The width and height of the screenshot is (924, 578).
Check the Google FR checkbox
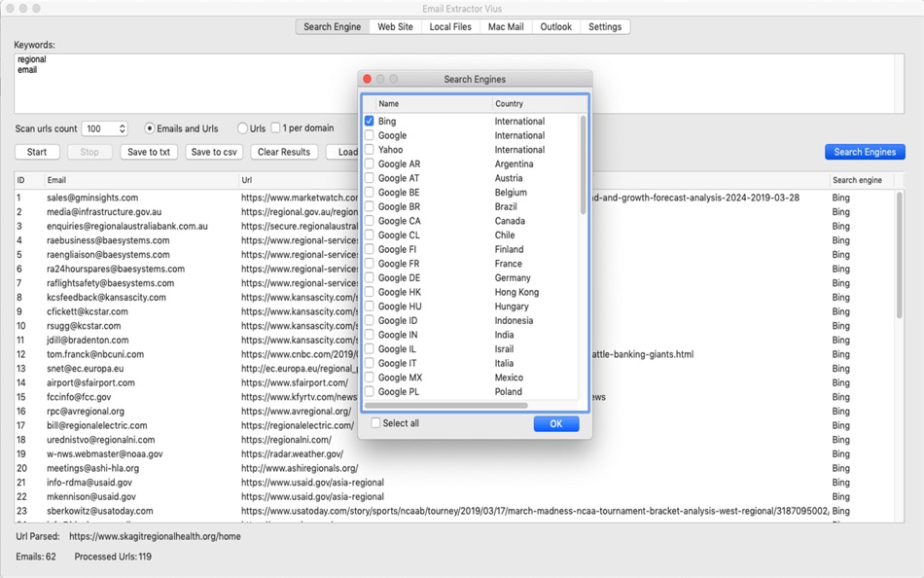pos(369,263)
